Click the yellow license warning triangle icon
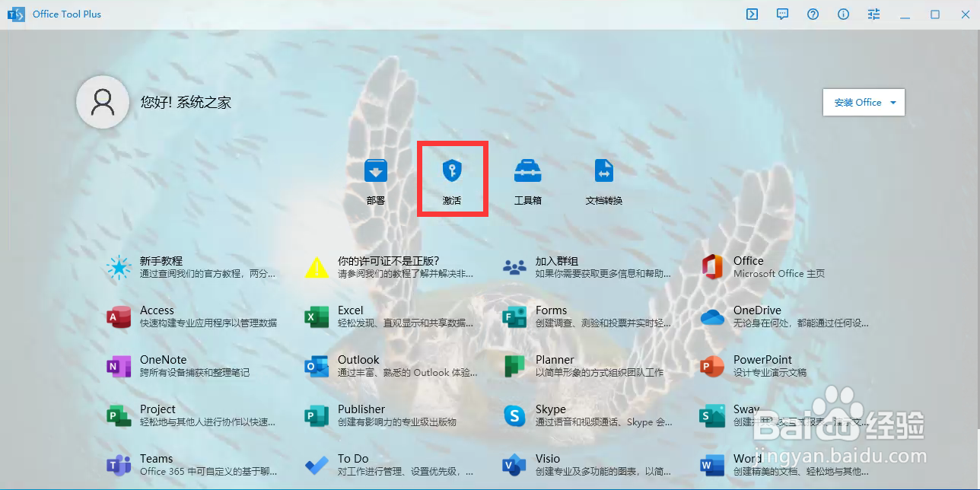Image resolution: width=980 pixels, height=490 pixels. click(317, 268)
